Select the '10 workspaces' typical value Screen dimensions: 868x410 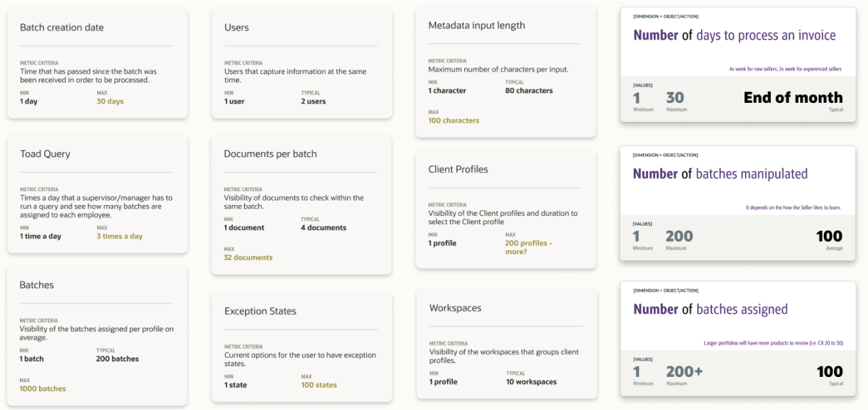point(531,382)
